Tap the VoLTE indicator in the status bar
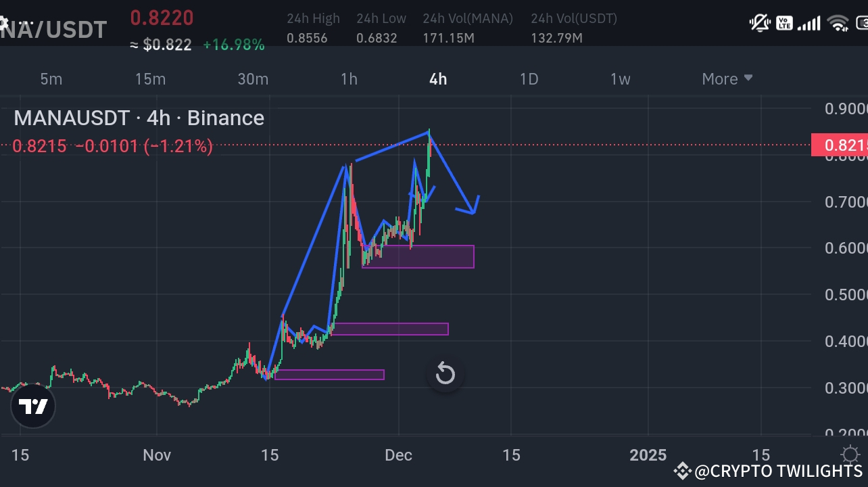 pyautogui.click(x=784, y=22)
